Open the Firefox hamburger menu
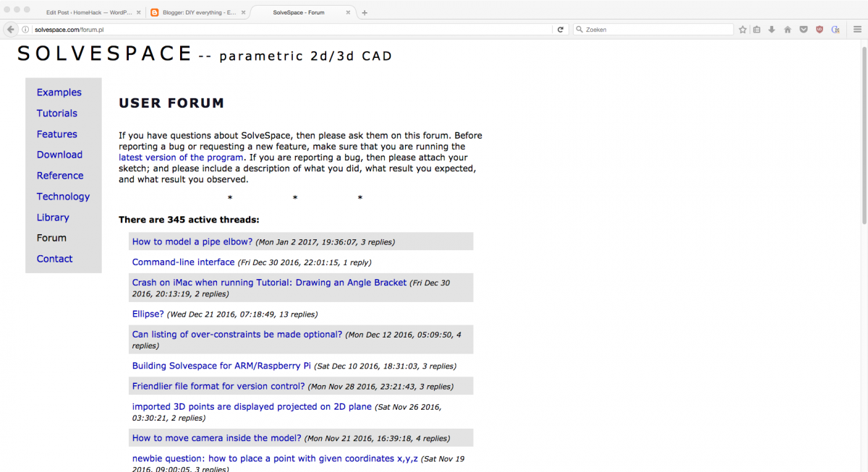 (x=856, y=30)
